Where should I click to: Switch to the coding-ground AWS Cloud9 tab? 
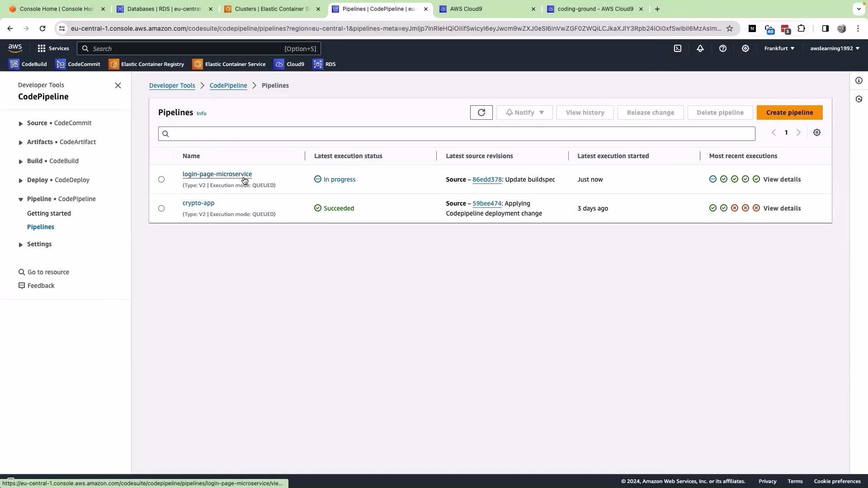595,9
